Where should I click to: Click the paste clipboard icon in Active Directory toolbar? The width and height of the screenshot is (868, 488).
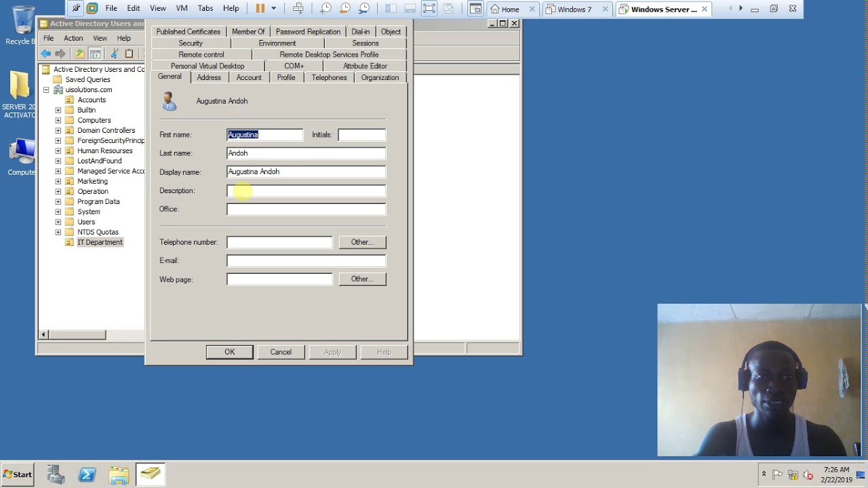point(129,54)
